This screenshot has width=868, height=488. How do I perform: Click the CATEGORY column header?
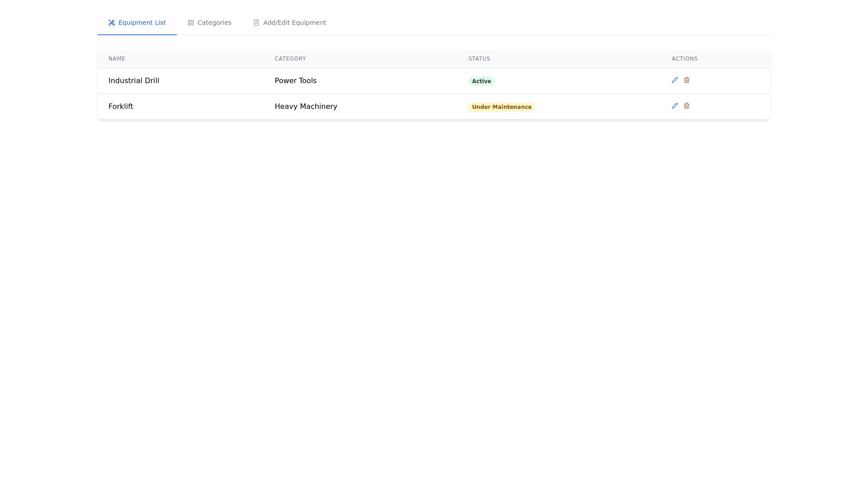click(290, 59)
